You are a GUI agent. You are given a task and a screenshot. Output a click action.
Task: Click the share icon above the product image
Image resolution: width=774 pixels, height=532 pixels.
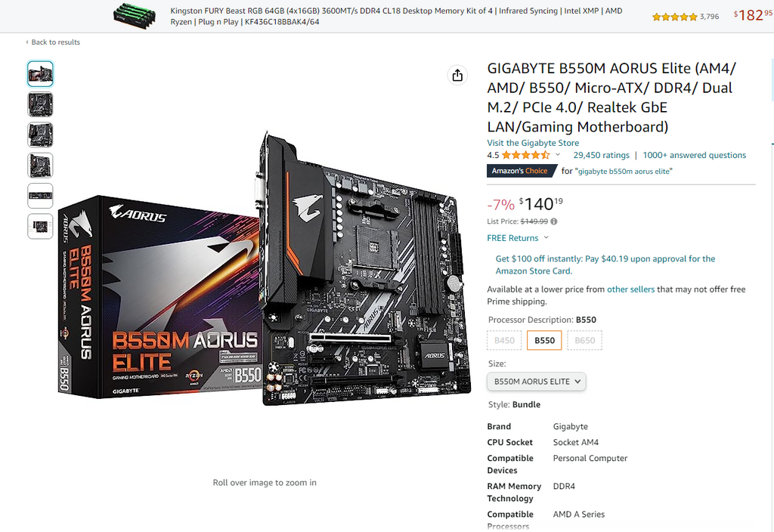pos(457,75)
